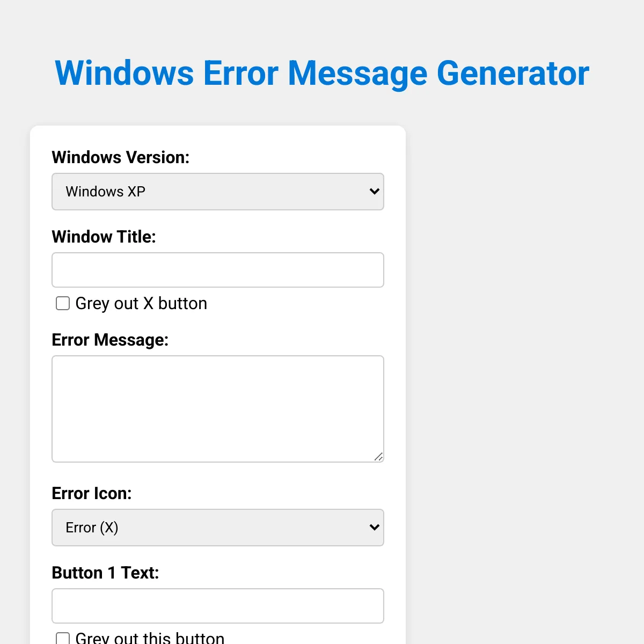Image resolution: width=644 pixels, height=644 pixels.
Task: Click the Windows Error Message Generator heading
Action: tap(322, 73)
